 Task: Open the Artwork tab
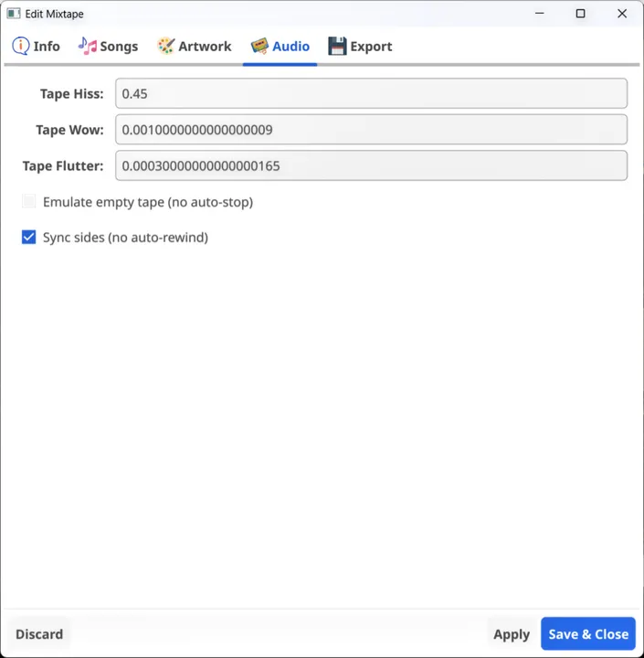point(195,47)
